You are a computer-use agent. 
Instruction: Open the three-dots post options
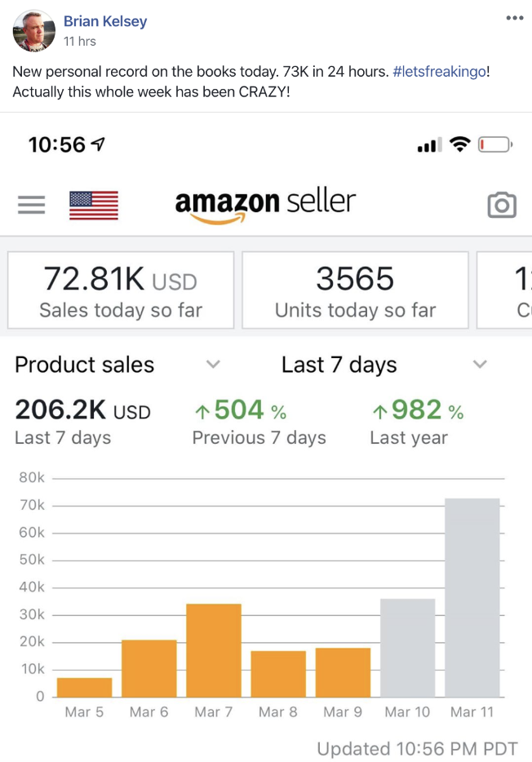click(x=515, y=18)
